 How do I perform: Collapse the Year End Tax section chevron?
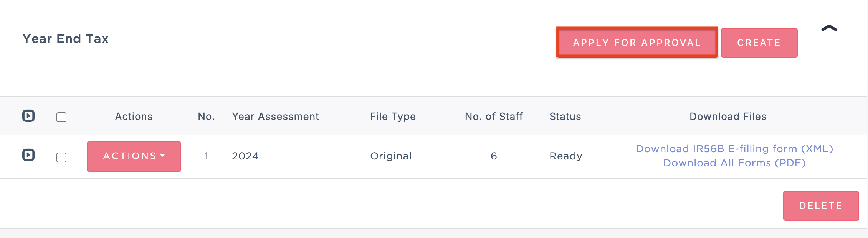[x=829, y=28]
